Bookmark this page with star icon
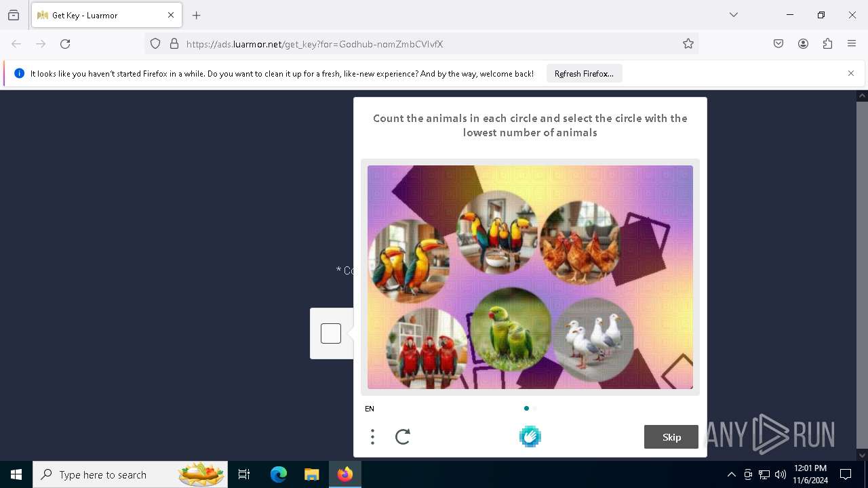The image size is (868, 488). tap(688, 44)
